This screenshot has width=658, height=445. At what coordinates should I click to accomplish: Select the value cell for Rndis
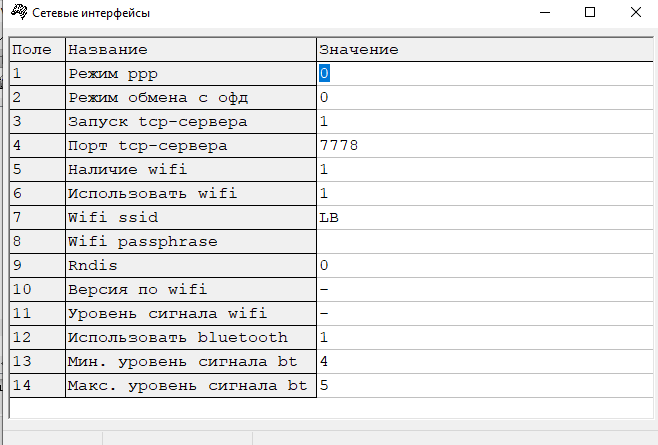click(485, 265)
